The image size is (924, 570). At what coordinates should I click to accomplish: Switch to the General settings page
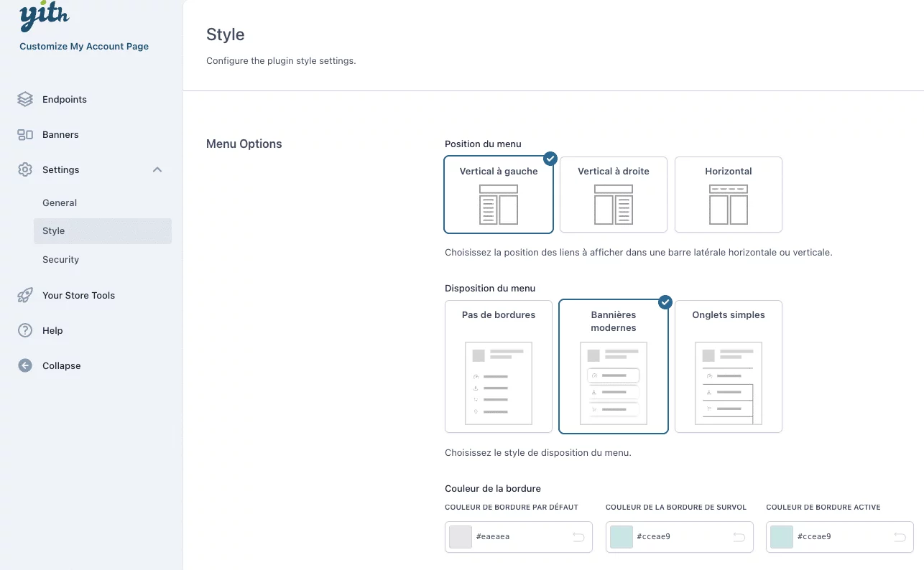pyautogui.click(x=60, y=202)
